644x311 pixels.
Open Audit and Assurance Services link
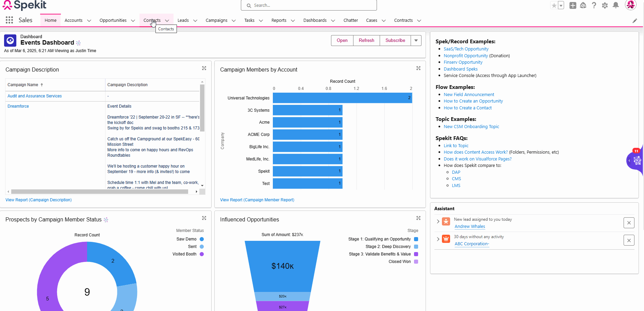tap(35, 96)
